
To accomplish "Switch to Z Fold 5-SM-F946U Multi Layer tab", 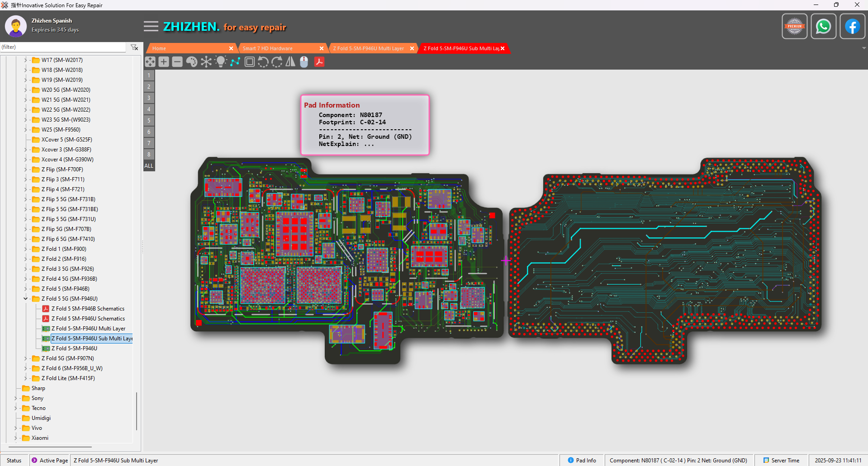I will click(x=369, y=48).
